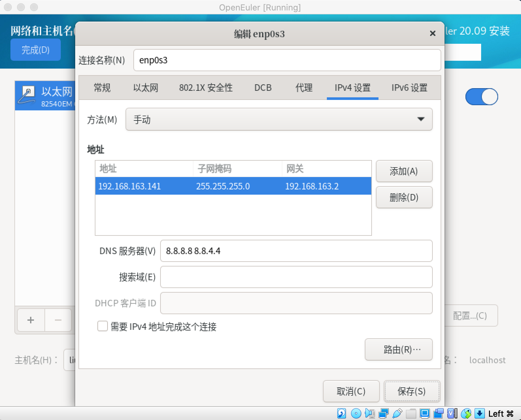
Task: Check 'Require IPv4 addressing' checkbox
Action: (103, 326)
